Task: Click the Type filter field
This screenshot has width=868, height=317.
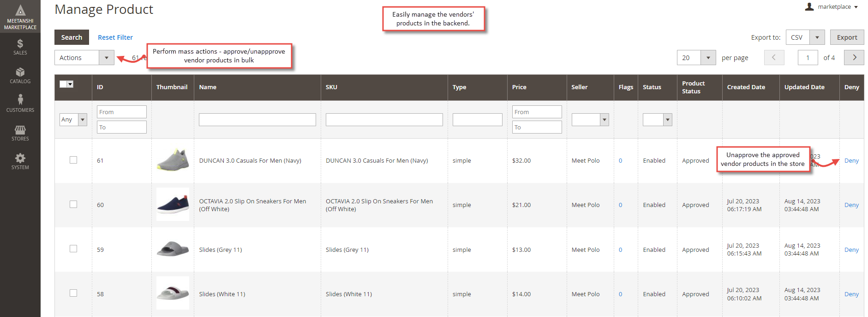Action: 478,120
